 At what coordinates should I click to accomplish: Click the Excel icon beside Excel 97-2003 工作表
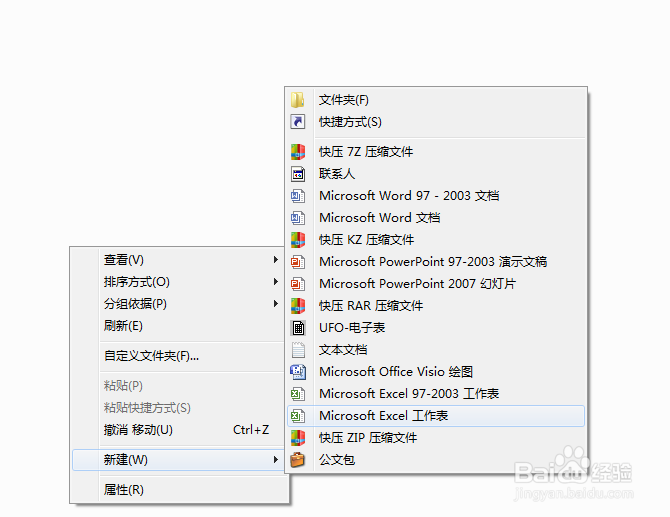[298, 394]
